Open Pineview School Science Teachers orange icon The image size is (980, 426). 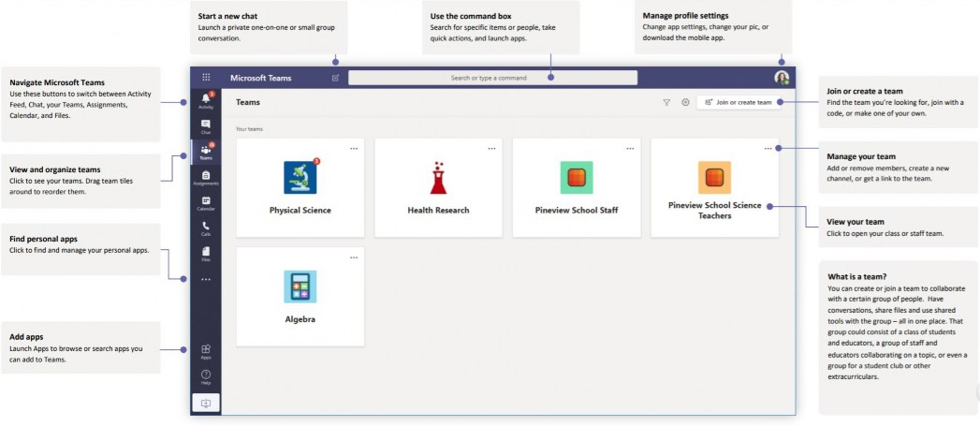[714, 178]
